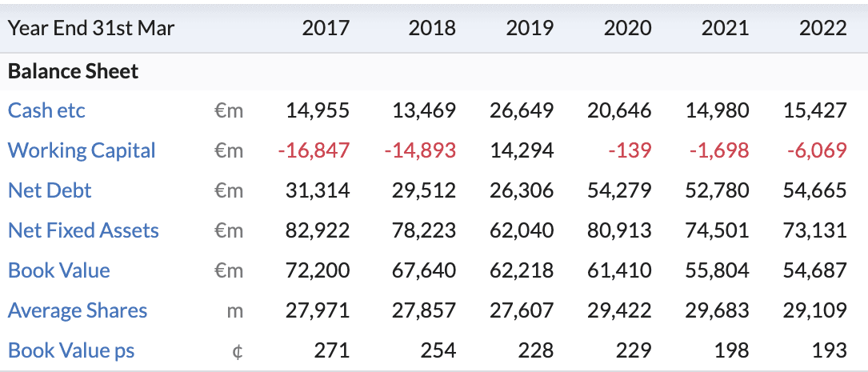Viewport: 868px width, 372px height.
Task: Select the Net Fixed Assets link
Action: pos(83,230)
